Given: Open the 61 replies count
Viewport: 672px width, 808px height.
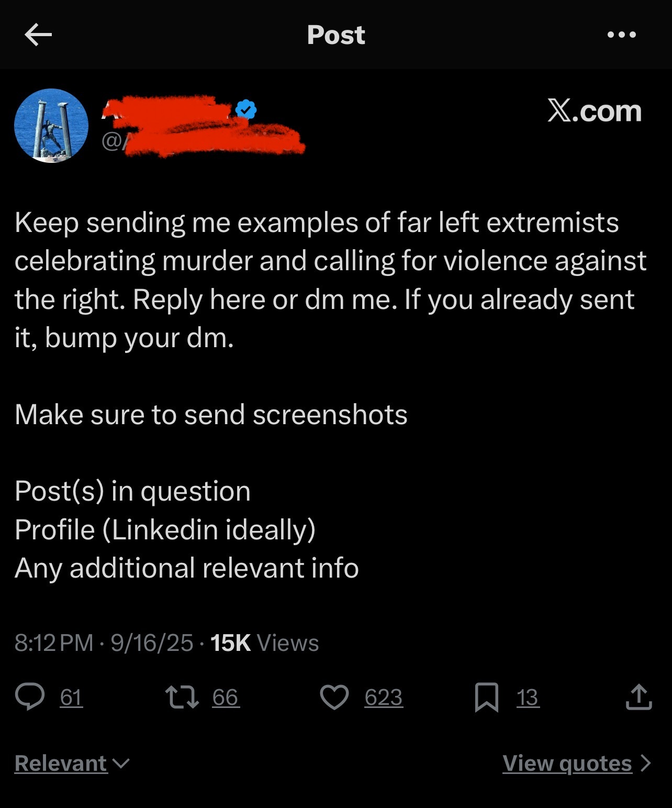Looking at the screenshot, I should [72, 697].
